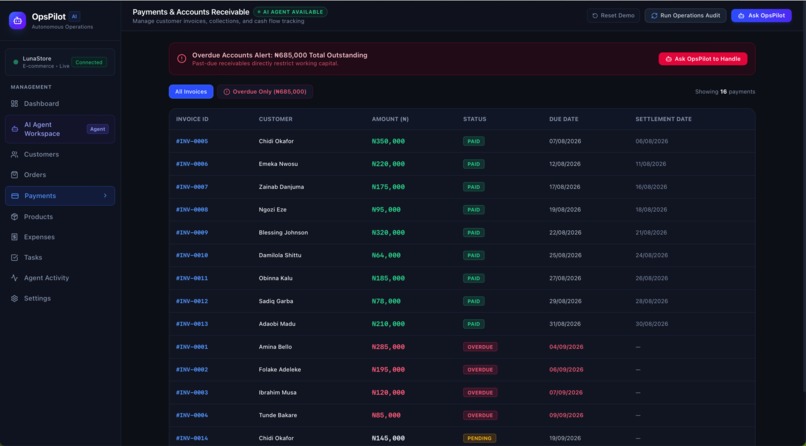
Task: Click the Amount (₦) column header
Action: click(x=390, y=119)
